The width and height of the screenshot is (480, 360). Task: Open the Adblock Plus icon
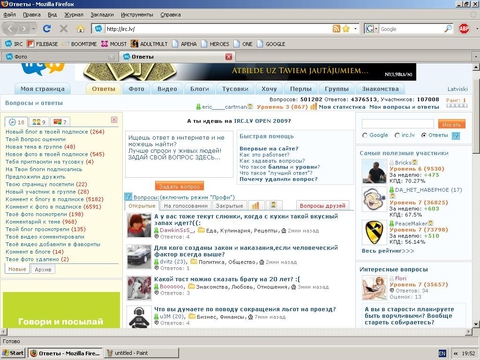coord(464,29)
